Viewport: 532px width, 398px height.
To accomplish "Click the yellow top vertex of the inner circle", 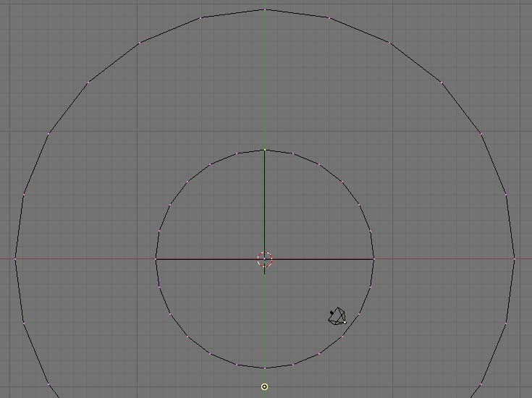I will (265, 150).
